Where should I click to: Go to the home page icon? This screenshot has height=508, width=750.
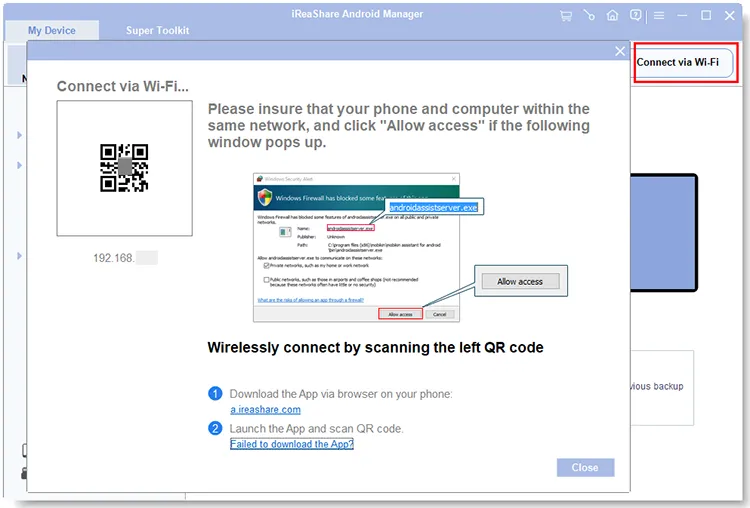612,15
